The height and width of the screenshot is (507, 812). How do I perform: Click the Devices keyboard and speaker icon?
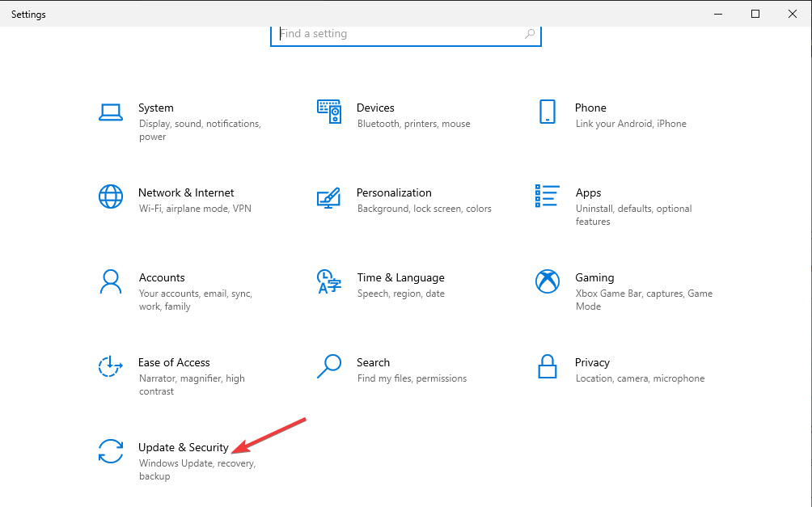tap(329, 112)
